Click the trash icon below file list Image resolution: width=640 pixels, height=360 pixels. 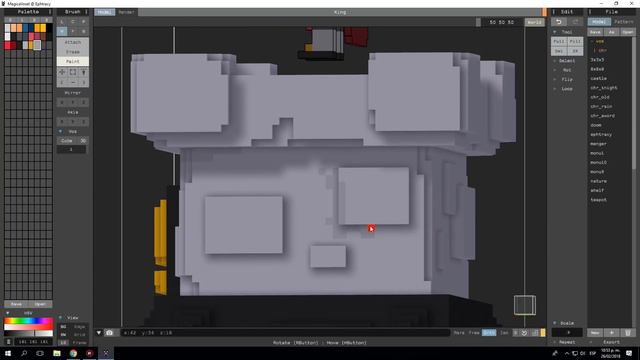coord(628,333)
